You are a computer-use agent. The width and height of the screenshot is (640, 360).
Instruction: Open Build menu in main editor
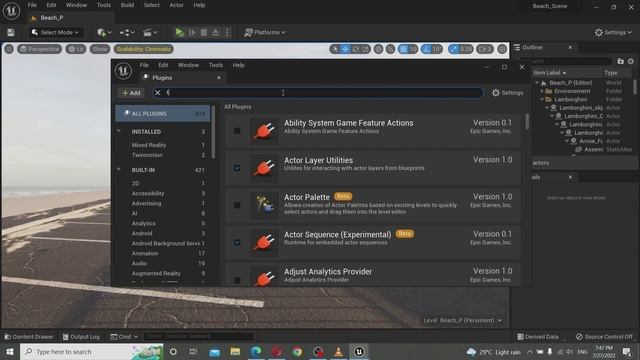(127, 5)
